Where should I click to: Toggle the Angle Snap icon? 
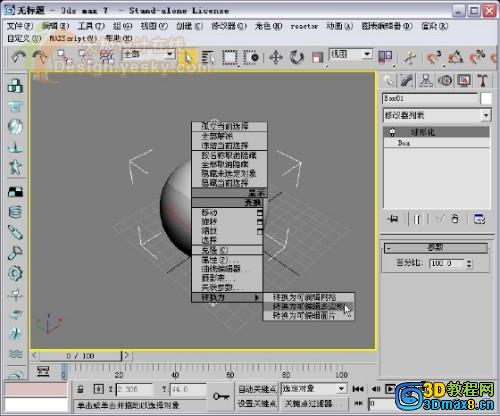coord(456,57)
